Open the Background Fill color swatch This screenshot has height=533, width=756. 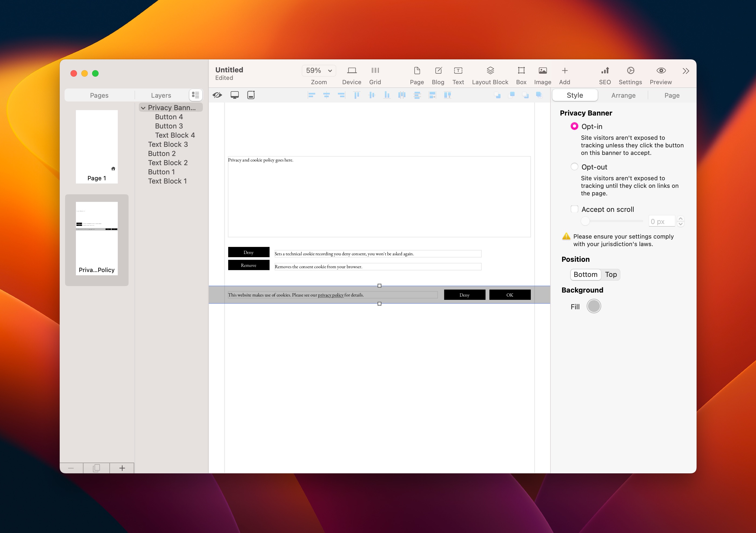tap(594, 306)
